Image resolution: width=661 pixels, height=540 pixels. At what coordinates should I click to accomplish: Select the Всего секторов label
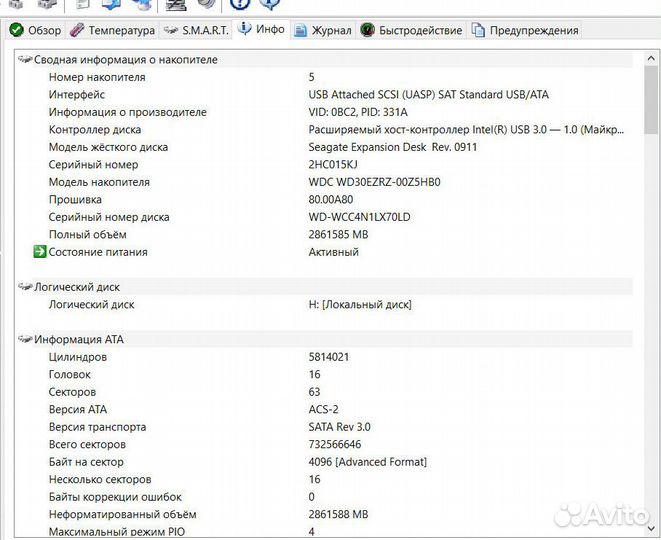tap(87, 445)
